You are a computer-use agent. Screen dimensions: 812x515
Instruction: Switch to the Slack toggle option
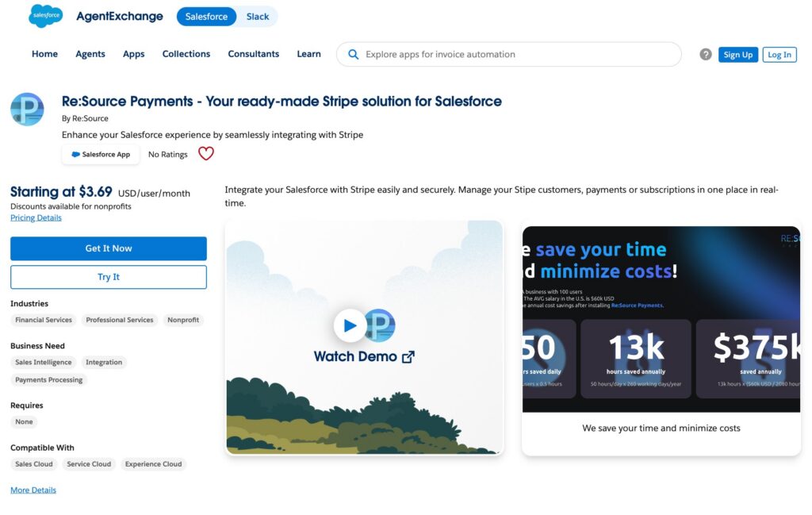(258, 17)
